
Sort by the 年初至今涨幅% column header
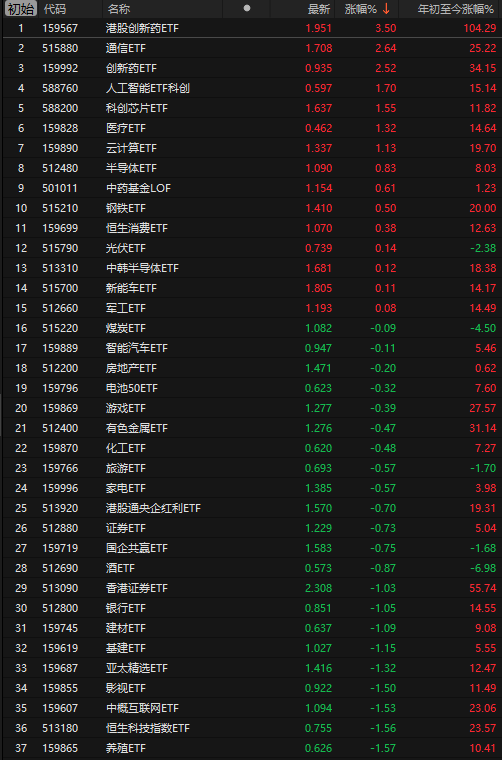456,9
